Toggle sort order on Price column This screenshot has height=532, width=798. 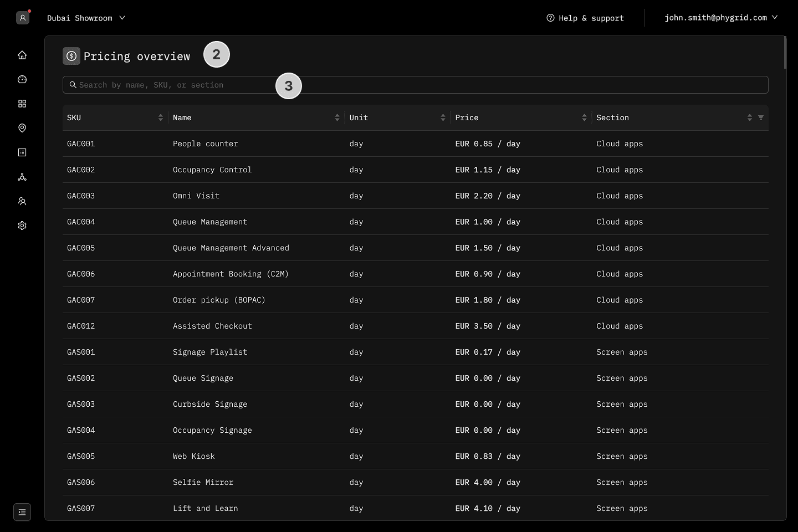pyautogui.click(x=584, y=117)
